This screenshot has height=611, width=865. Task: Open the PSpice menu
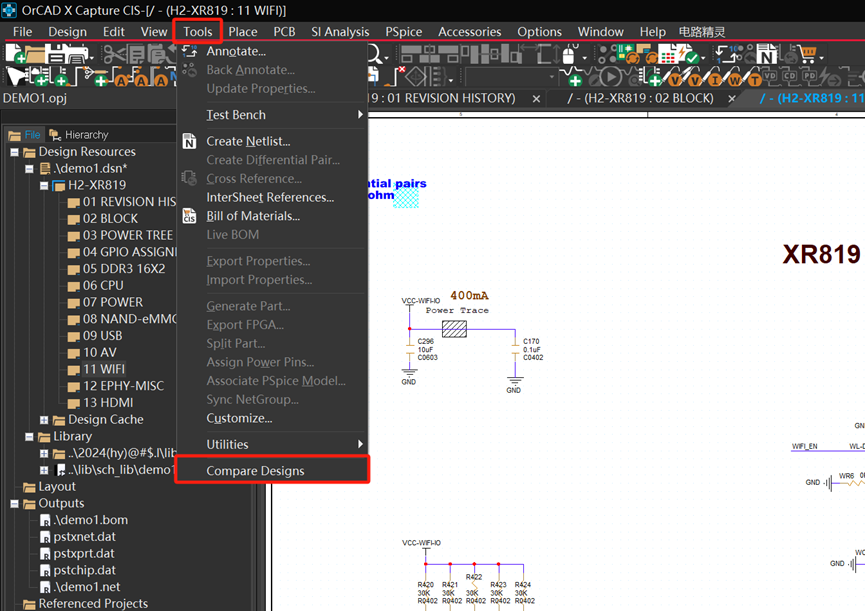(x=404, y=32)
